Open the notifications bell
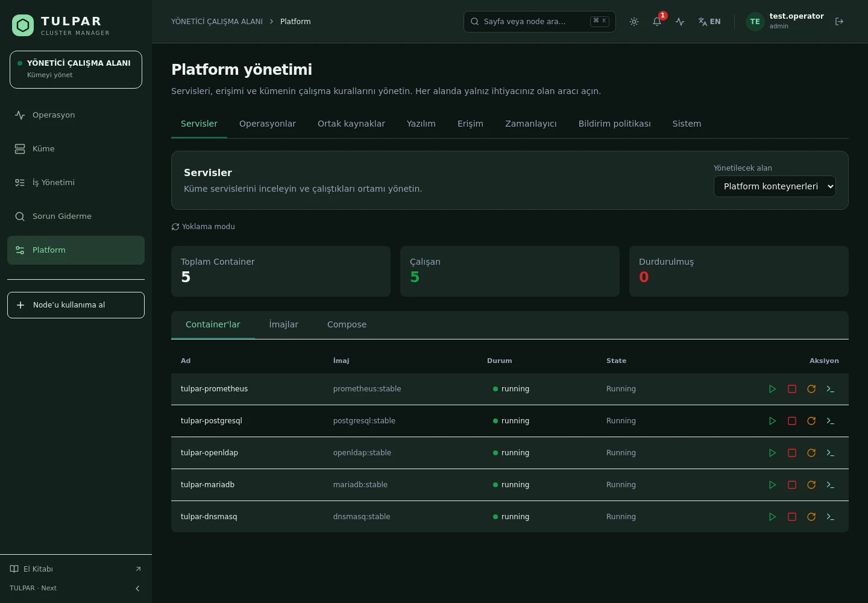Screen dimensions: 868x603 tap(657, 22)
